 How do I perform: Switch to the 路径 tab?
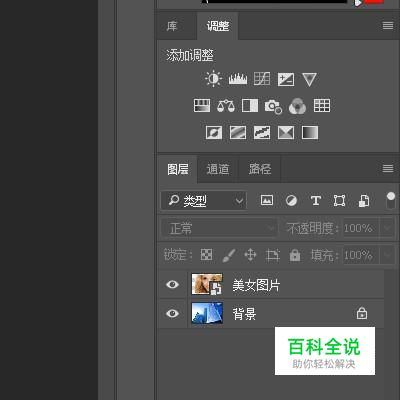(x=260, y=169)
